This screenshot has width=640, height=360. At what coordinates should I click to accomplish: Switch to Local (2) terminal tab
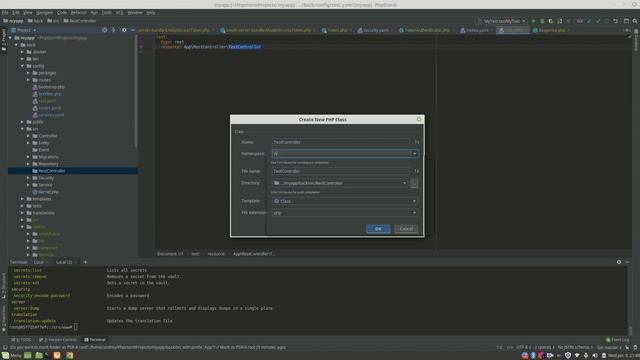pyautogui.click(x=64, y=262)
